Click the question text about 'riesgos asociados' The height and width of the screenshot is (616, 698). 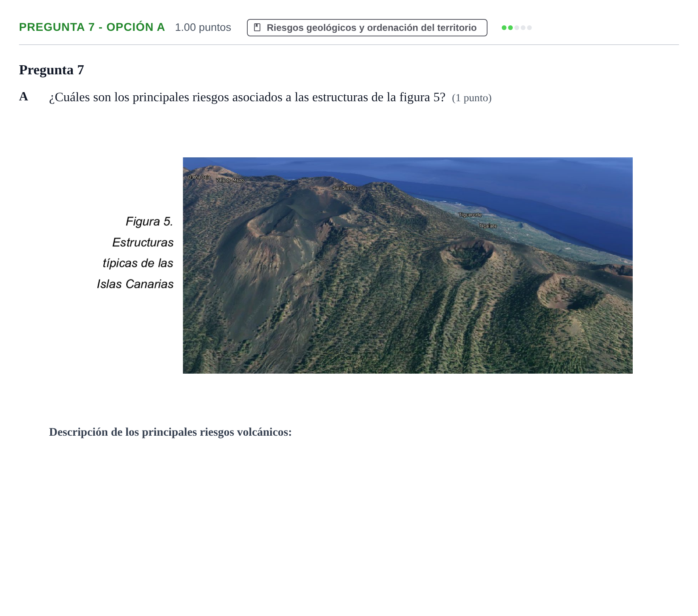point(247,97)
